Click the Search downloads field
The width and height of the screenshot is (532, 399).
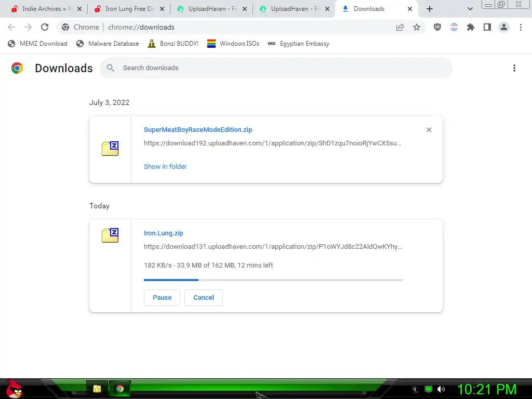276,68
